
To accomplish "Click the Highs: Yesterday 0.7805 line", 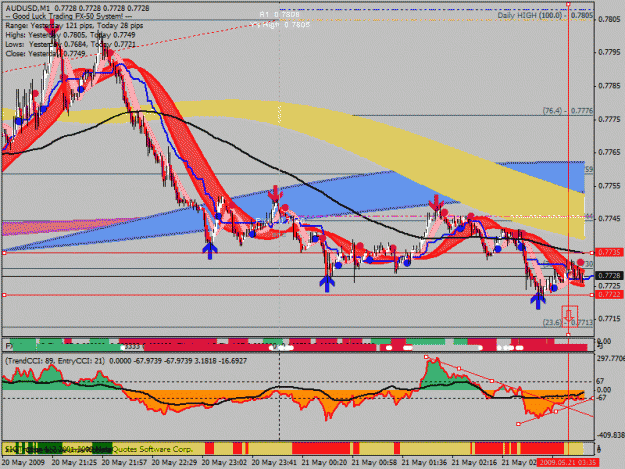I will tap(70, 35).
